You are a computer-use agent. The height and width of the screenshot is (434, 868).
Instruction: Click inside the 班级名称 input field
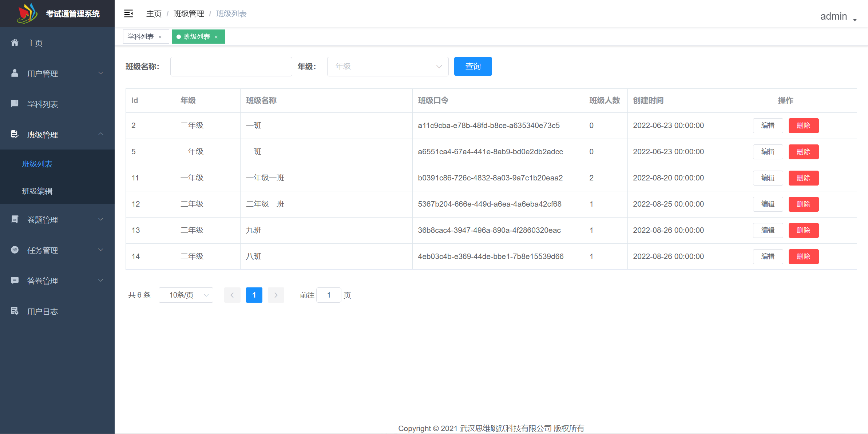[231, 66]
